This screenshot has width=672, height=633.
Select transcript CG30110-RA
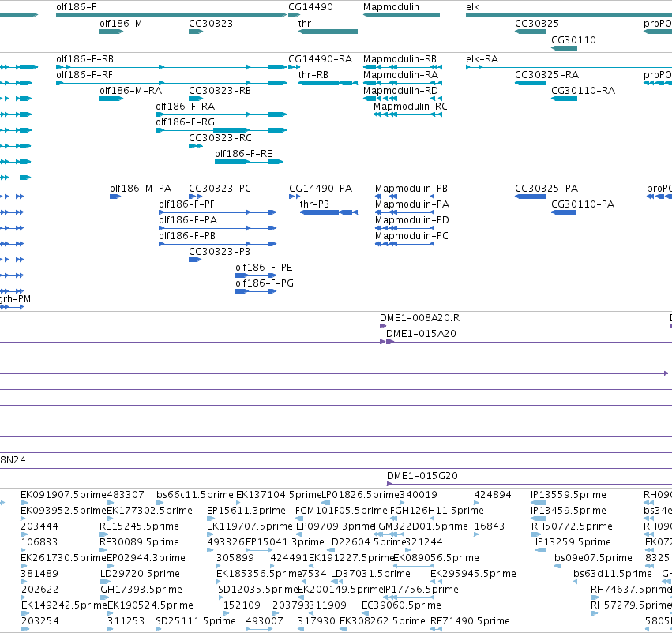pos(564,99)
